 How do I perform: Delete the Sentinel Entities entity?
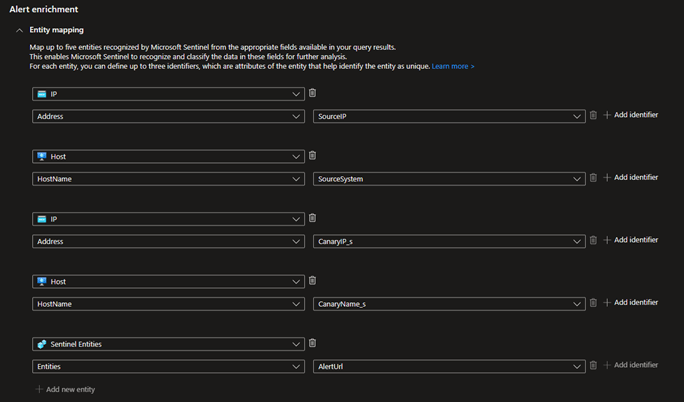point(312,343)
